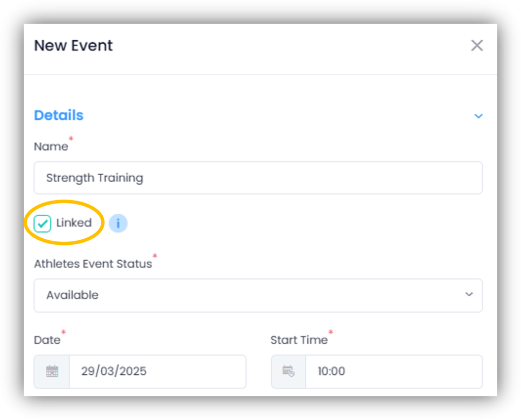Screen dimensions: 521x420
Task: Click the red asterisk next to Name
Action: tap(71, 139)
